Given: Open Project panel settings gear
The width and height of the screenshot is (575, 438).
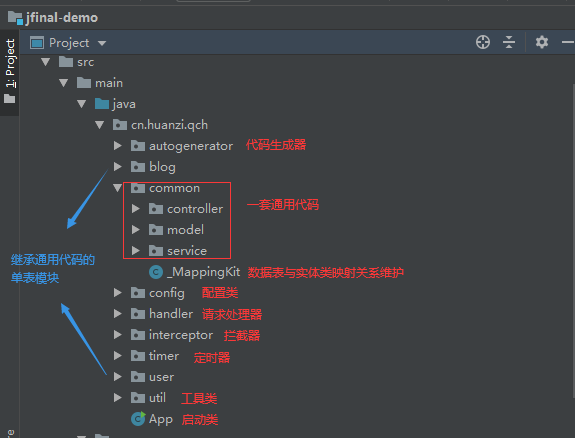Looking at the screenshot, I should point(542,42).
